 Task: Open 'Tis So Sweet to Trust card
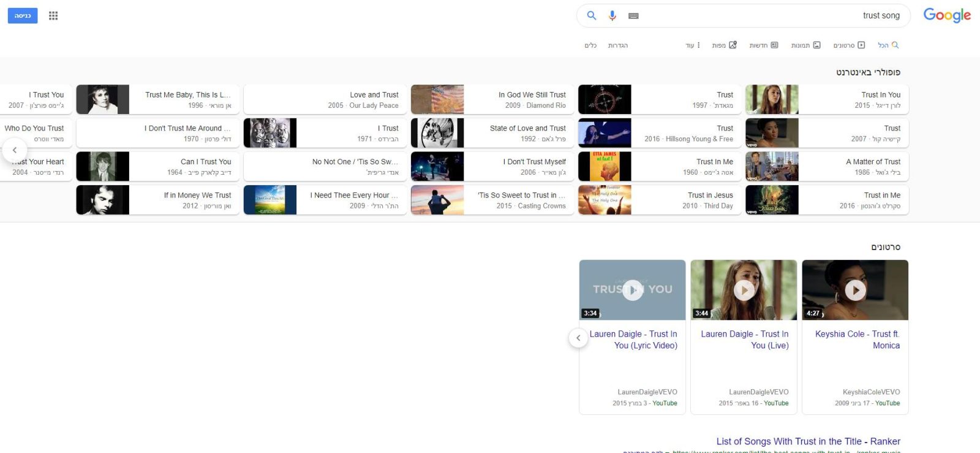coord(492,200)
